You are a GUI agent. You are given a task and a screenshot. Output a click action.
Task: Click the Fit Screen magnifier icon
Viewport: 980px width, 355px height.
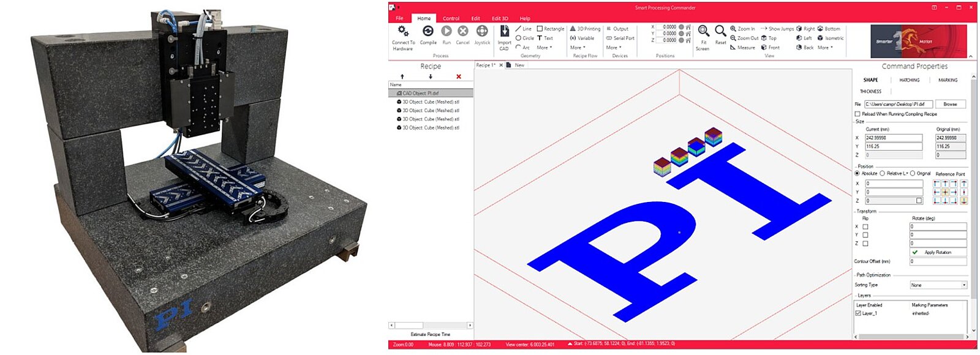tap(703, 31)
